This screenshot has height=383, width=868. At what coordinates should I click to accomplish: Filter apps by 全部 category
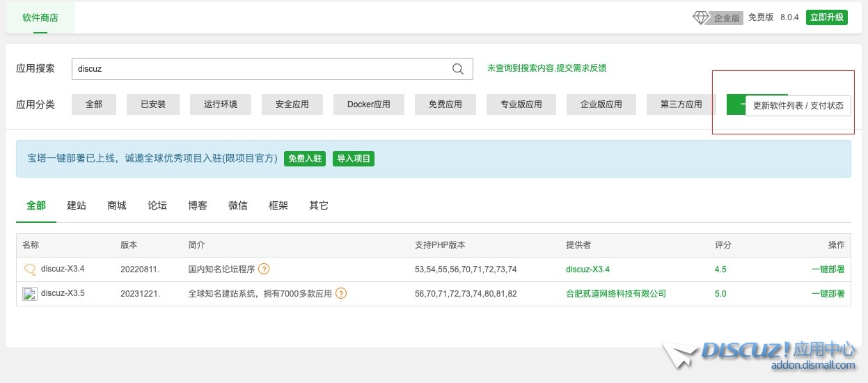coord(94,104)
